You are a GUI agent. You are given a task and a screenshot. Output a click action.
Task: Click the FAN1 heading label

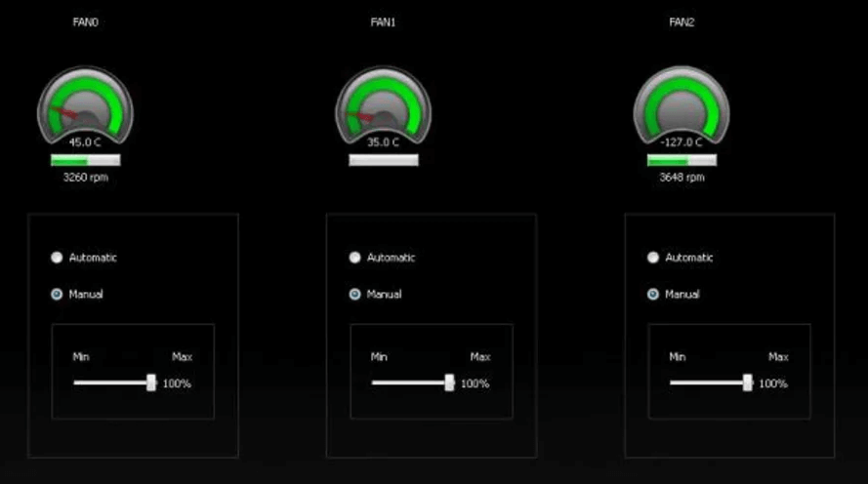(383, 22)
